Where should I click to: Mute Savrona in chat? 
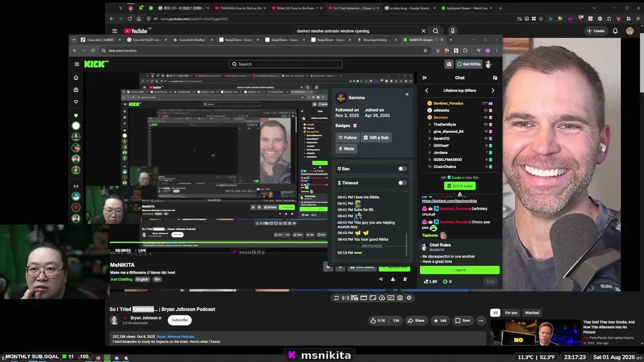[347, 149]
